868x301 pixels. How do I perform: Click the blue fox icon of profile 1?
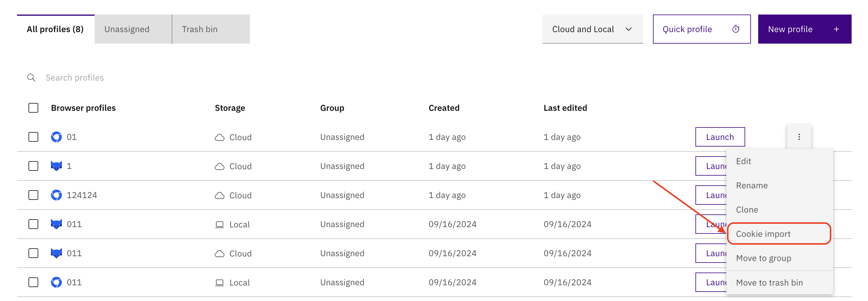point(56,166)
